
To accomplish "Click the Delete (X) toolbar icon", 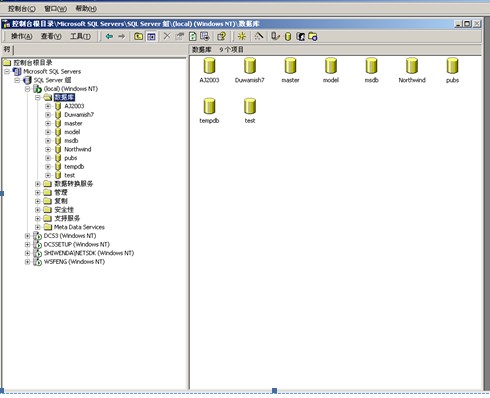I will 167,36.
